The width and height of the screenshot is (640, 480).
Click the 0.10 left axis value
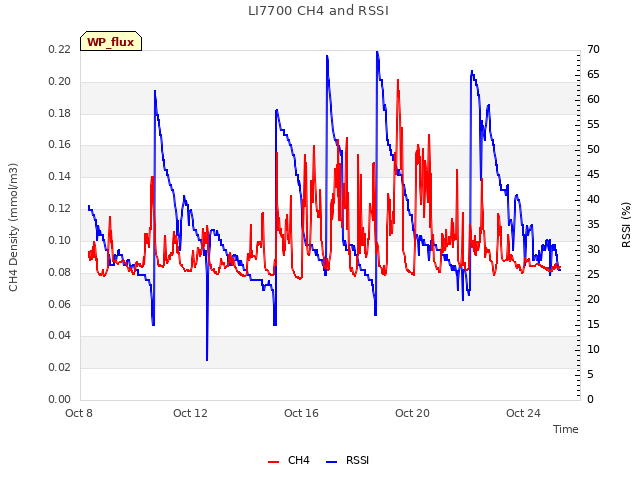coord(60,240)
